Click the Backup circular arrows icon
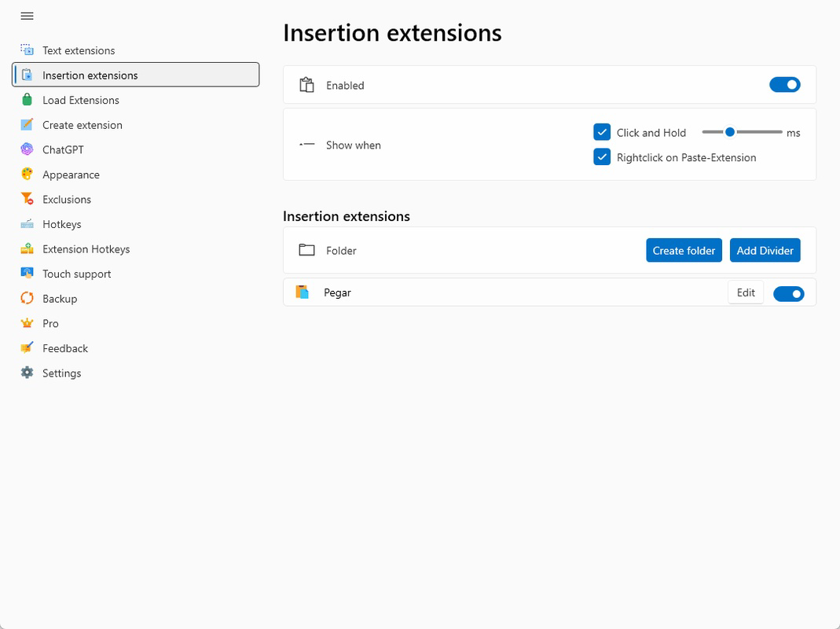This screenshot has width=840, height=629. coord(27,298)
